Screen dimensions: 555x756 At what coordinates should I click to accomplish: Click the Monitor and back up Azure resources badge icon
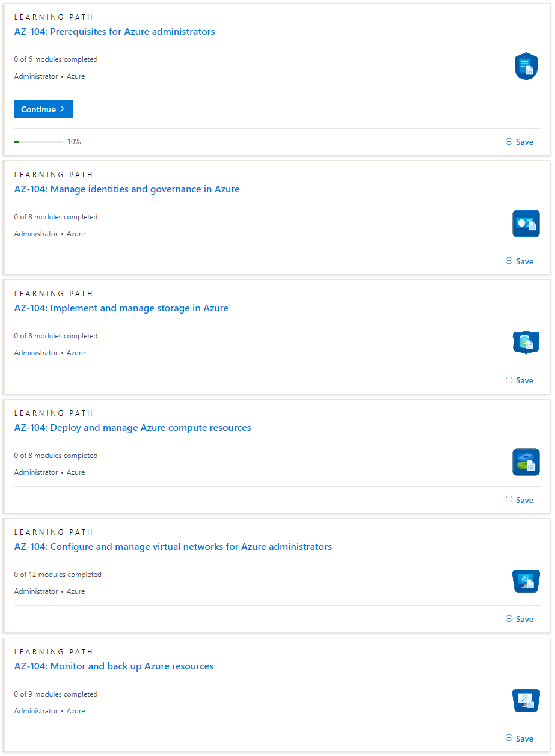526,701
